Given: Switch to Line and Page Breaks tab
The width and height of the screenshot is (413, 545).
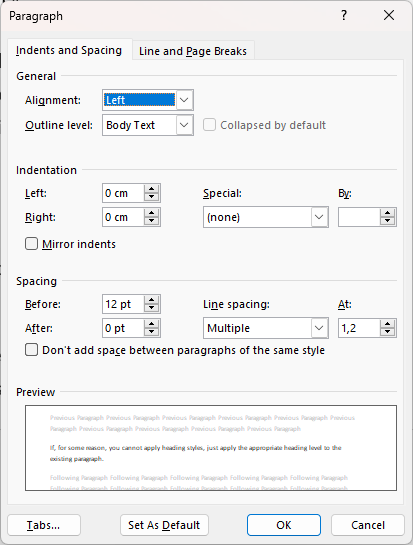Looking at the screenshot, I should point(193,51).
